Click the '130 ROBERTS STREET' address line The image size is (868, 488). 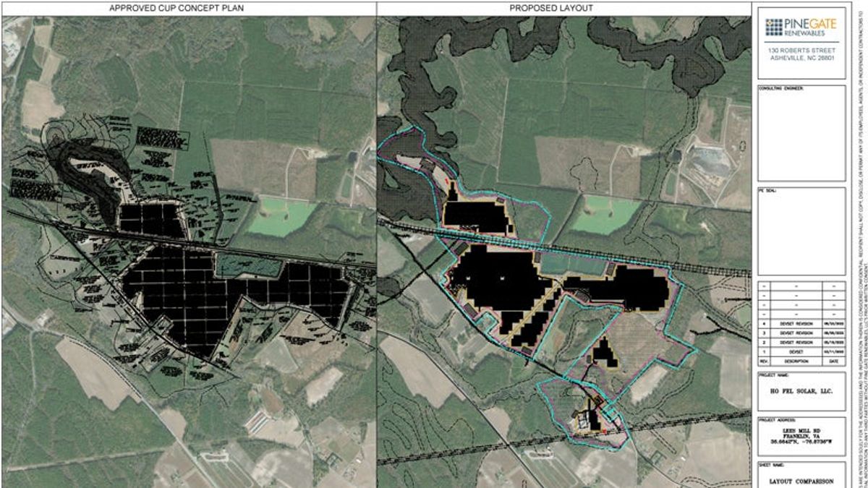[x=801, y=51]
